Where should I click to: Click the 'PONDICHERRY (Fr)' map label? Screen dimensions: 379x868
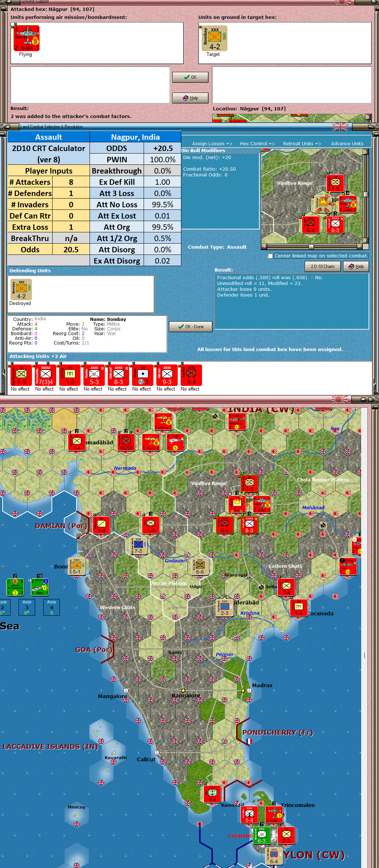pos(277,732)
